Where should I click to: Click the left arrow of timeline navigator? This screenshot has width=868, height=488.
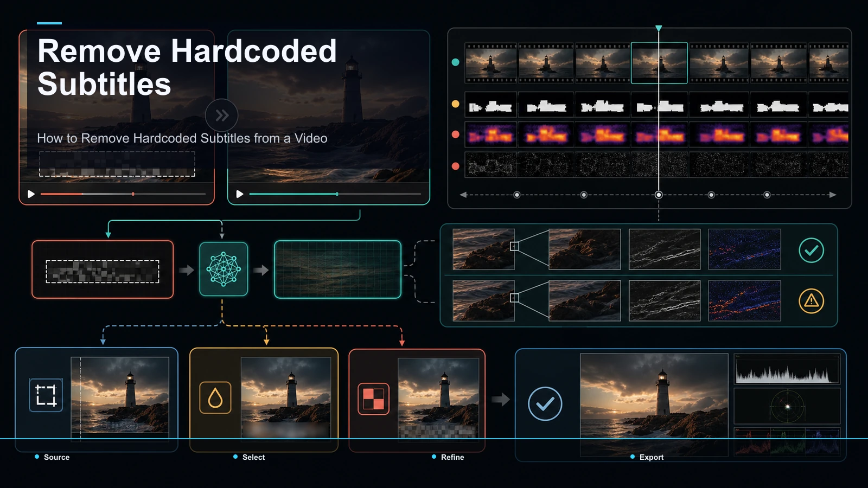[x=463, y=195]
